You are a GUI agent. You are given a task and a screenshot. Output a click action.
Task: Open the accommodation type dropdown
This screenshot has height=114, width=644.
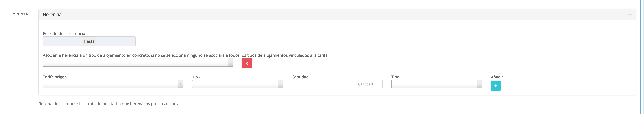click(138, 62)
